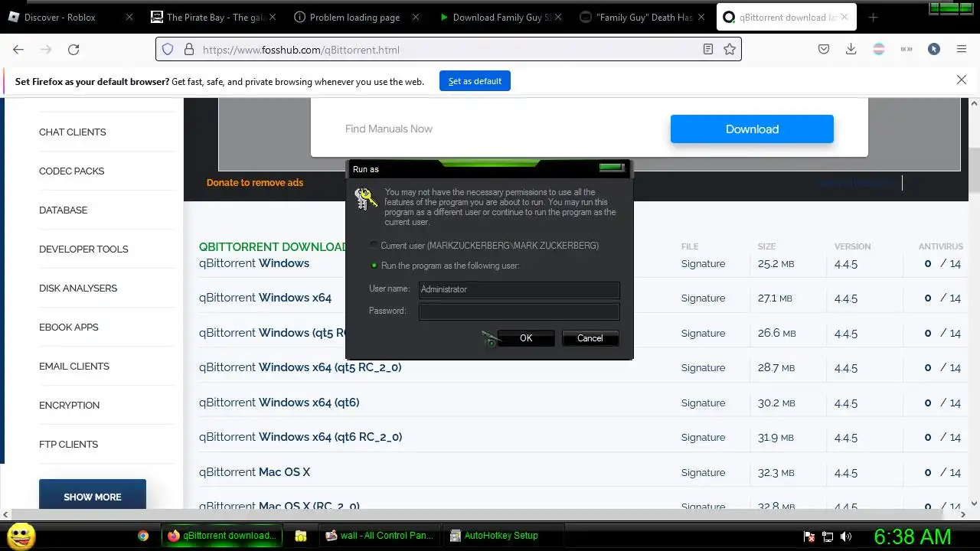
Task: Click the volume speaker tray icon
Action: click(x=846, y=536)
